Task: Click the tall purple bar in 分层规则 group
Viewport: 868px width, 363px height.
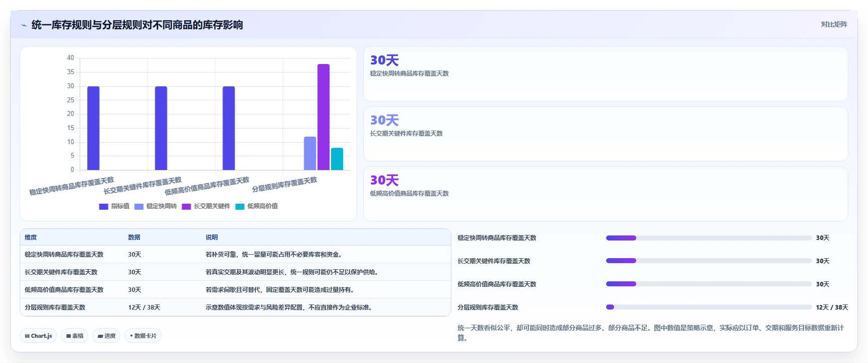Action: (x=323, y=117)
